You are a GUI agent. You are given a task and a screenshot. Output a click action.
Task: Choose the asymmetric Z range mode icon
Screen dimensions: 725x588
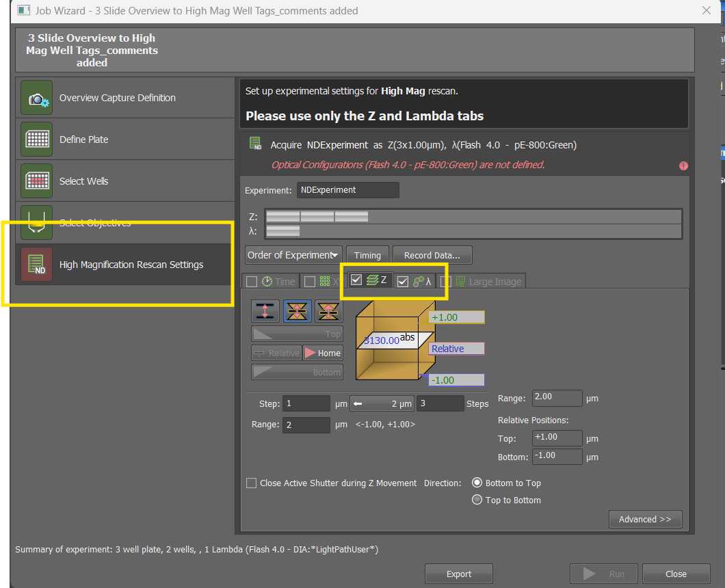(x=328, y=311)
